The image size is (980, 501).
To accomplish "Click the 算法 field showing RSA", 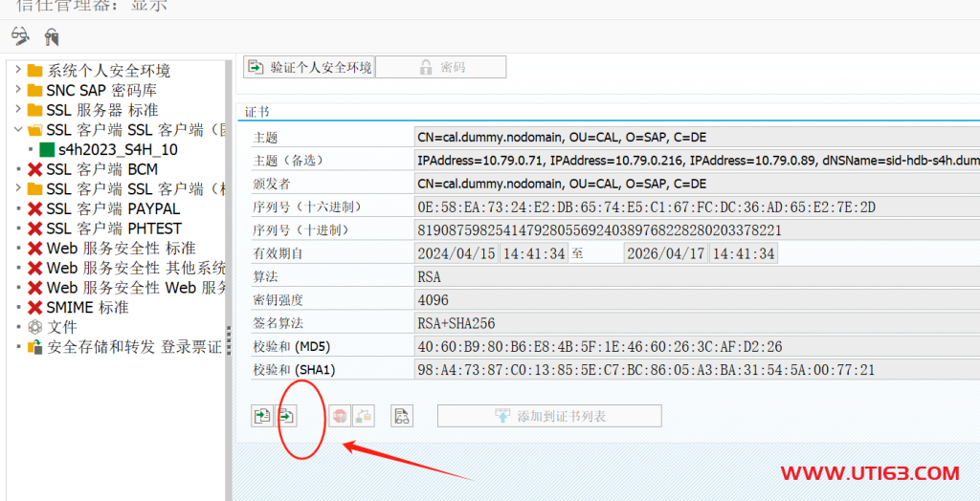I will (697, 276).
